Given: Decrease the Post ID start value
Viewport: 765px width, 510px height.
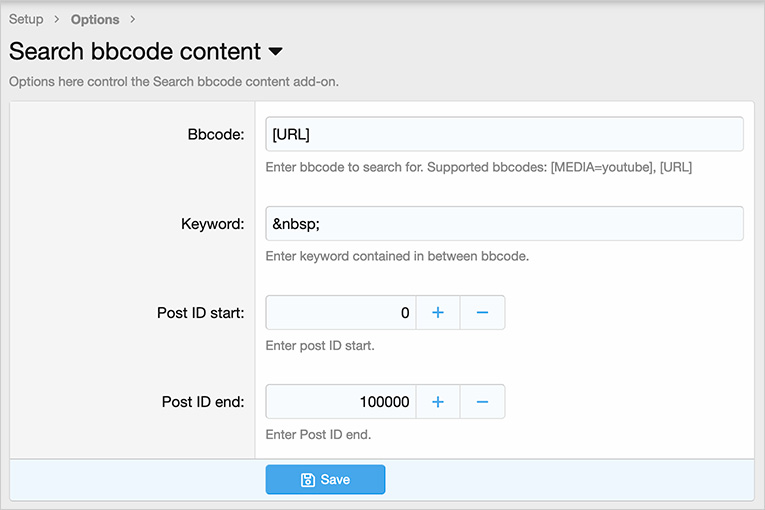Looking at the screenshot, I should click(x=482, y=313).
